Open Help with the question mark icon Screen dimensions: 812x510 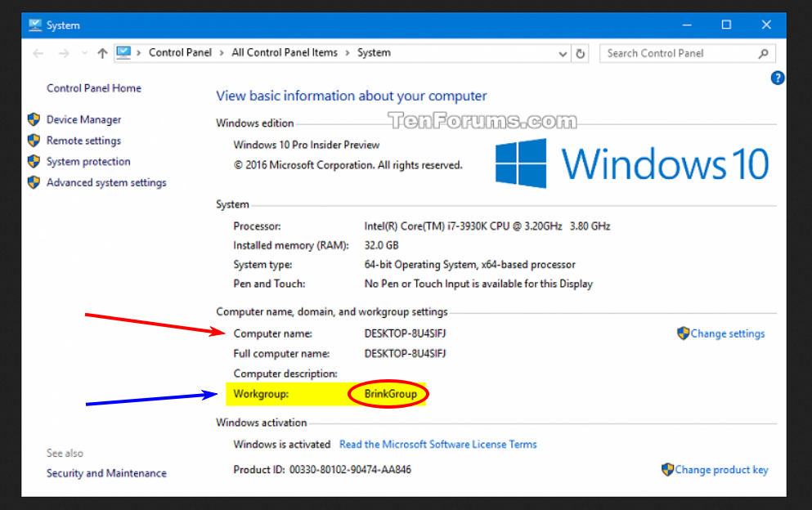(x=778, y=78)
